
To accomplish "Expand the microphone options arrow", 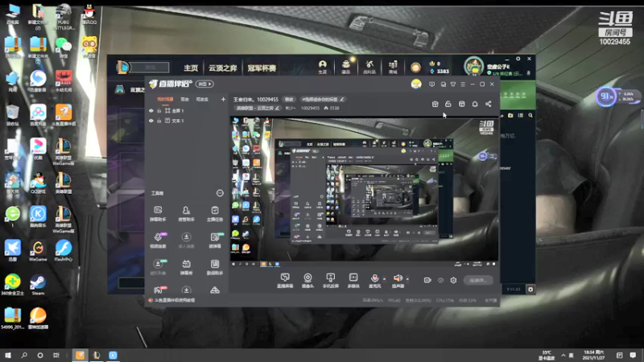I will coord(385,279).
